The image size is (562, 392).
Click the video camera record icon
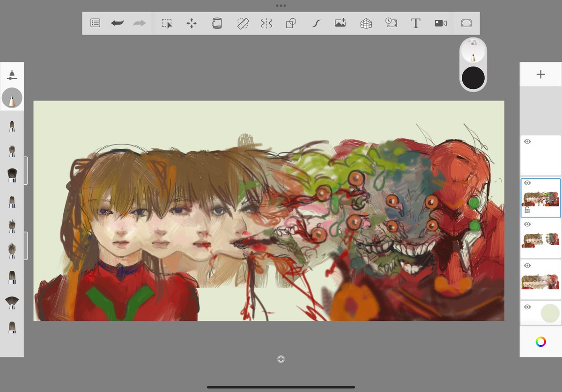441,23
